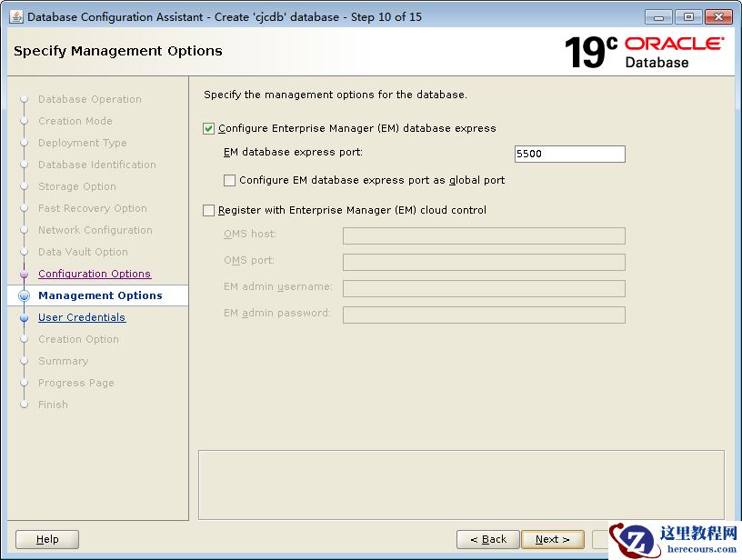Navigate to User Credentials page

tap(82, 317)
